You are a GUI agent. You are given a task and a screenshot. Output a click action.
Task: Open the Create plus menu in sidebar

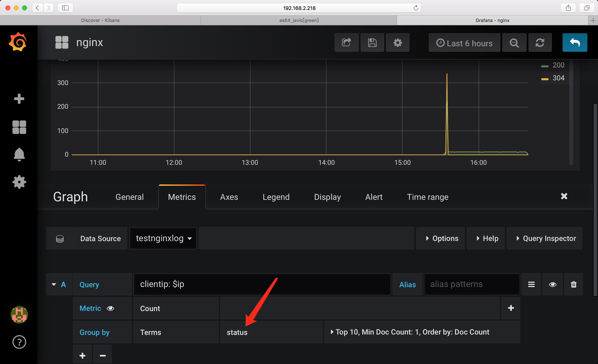click(x=19, y=99)
